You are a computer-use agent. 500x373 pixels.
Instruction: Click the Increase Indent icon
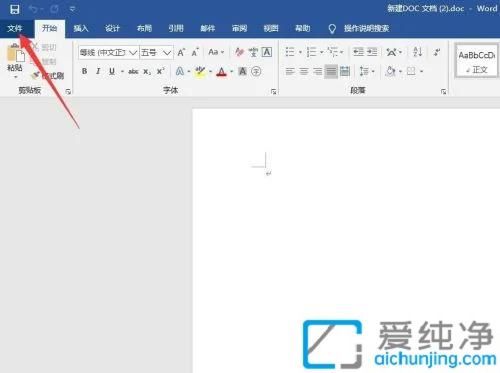[x=372, y=52]
